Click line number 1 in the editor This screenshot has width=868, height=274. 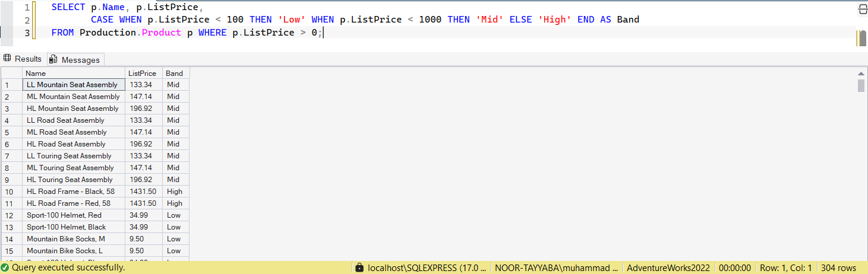[x=27, y=8]
